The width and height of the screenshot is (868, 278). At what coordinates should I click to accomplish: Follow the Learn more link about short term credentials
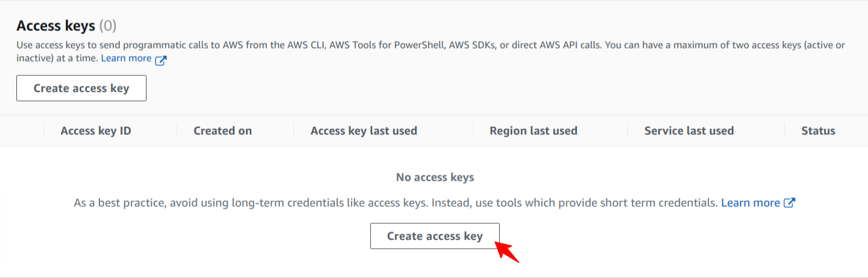[750, 203]
